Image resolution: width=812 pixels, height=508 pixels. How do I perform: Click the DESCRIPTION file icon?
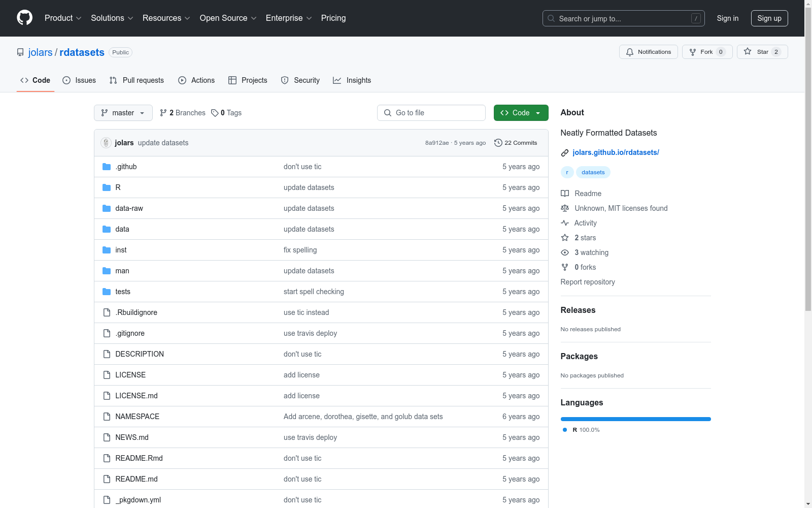(x=107, y=354)
